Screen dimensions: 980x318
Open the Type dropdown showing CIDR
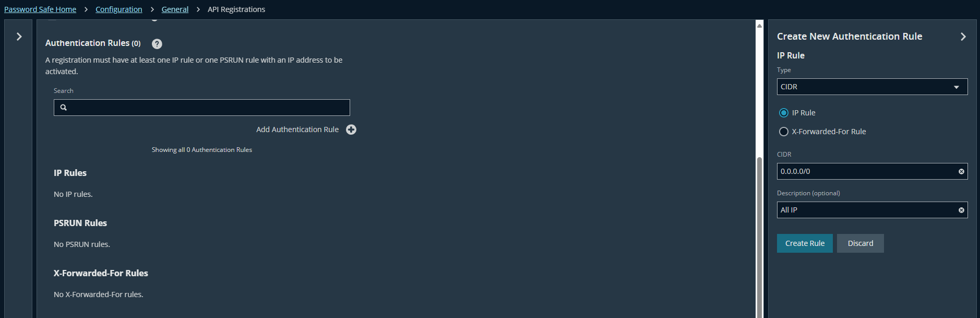click(x=871, y=87)
